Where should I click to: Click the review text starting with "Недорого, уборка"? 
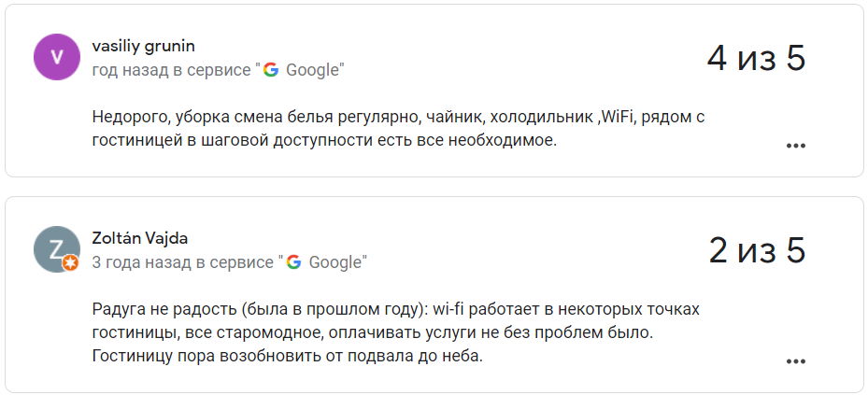click(x=409, y=117)
